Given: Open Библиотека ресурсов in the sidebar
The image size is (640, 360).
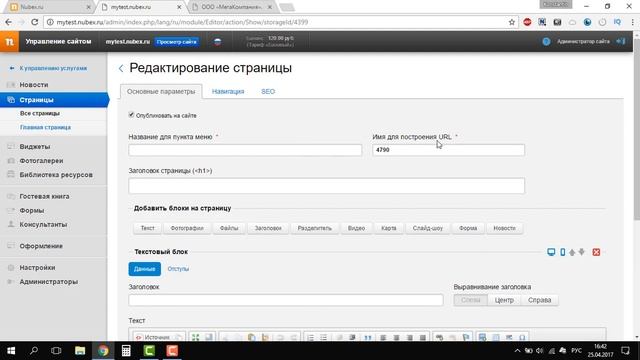Looking at the screenshot, I should 56,175.
